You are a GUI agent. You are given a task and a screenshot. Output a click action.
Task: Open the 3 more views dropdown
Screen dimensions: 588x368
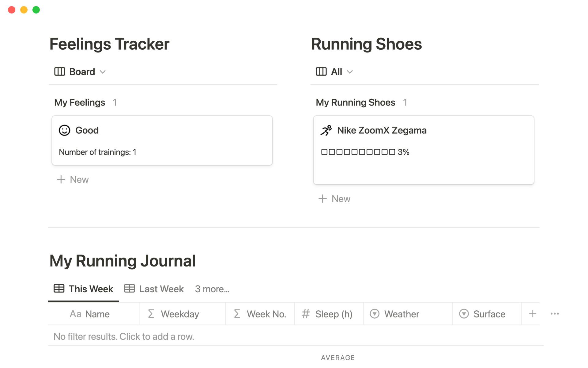pyautogui.click(x=212, y=289)
